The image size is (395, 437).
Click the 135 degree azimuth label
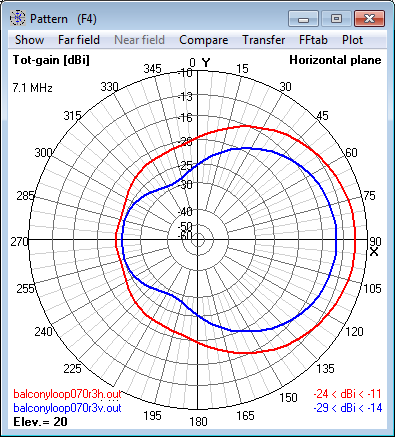click(325, 368)
